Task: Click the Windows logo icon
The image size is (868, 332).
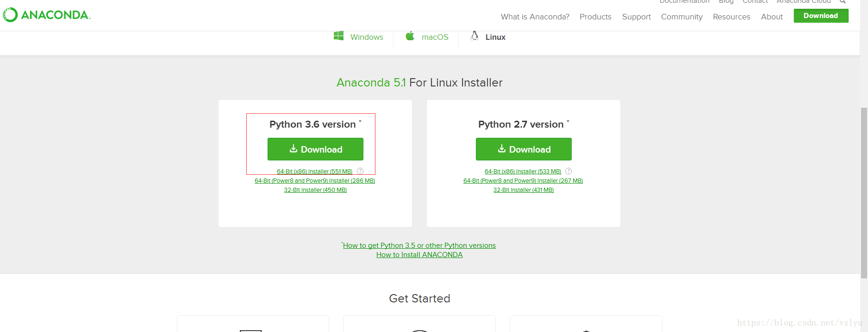Action: [x=338, y=36]
